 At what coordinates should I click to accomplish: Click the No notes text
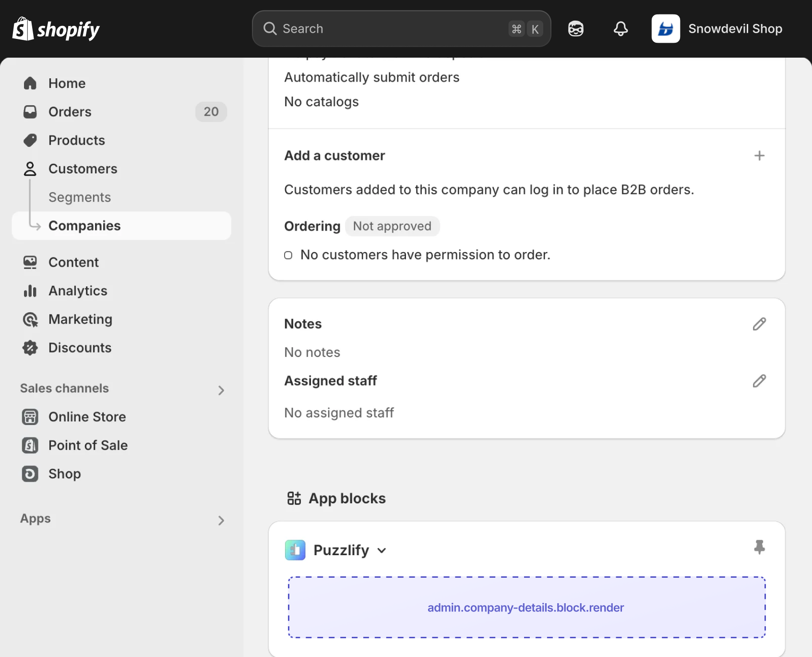coord(312,353)
